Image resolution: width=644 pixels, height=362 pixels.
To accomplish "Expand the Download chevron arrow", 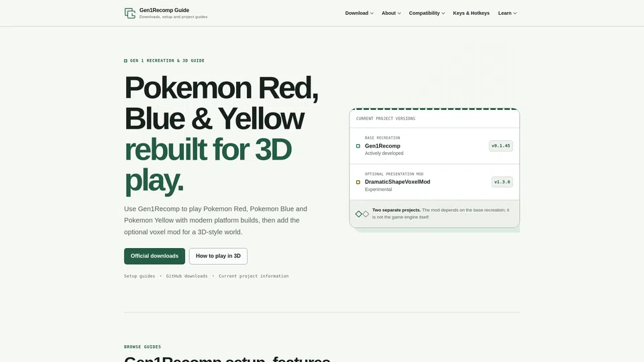I will coord(372,13).
